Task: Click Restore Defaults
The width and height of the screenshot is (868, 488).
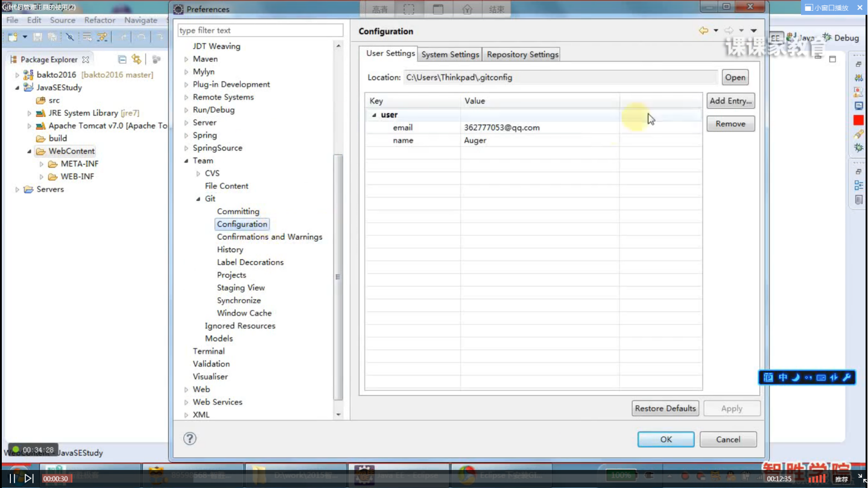Action: (665, 408)
